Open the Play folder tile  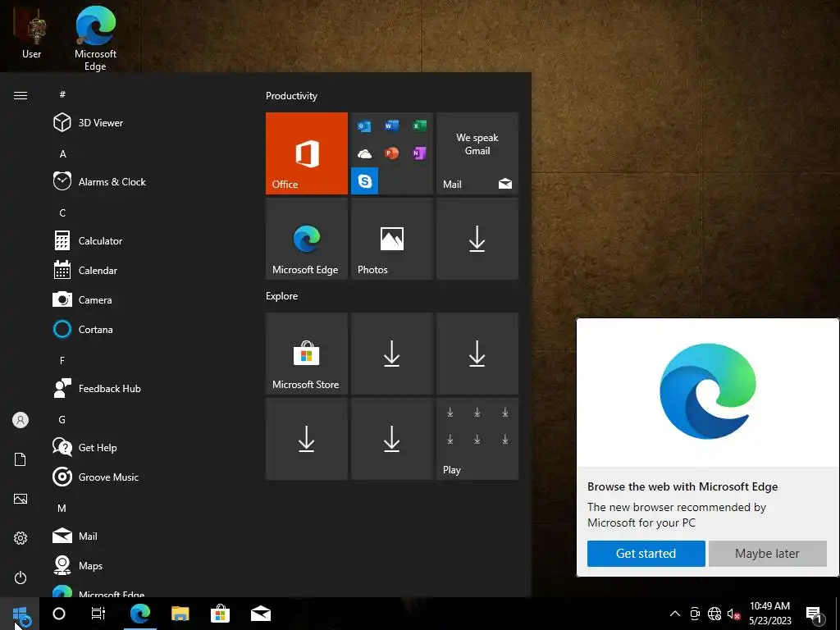click(477, 439)
